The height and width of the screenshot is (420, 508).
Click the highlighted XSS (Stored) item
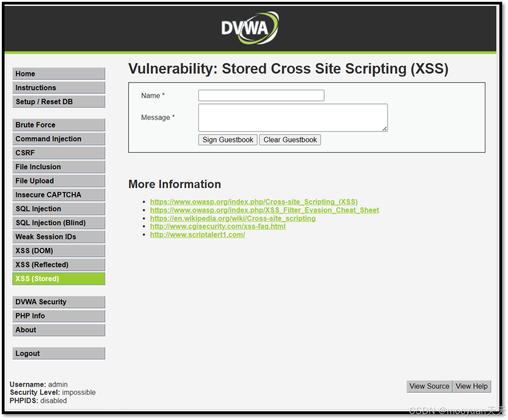point(59,278)
